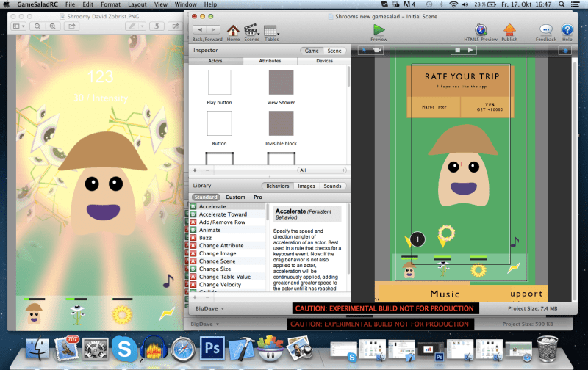The height and width of the screenshot is (370, 588).
Task: Click the behaviors list scrollbar
Action: pos(268,212)
